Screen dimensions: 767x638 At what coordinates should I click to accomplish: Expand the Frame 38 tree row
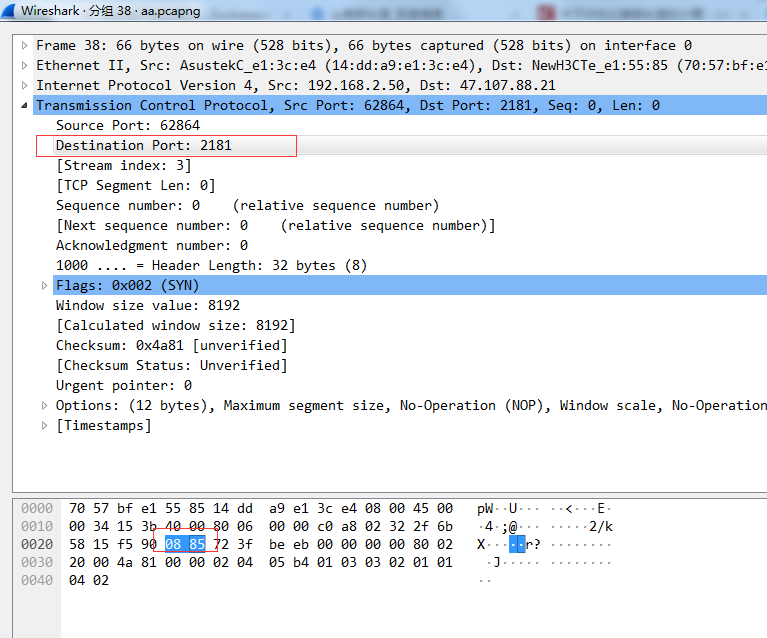24,46
